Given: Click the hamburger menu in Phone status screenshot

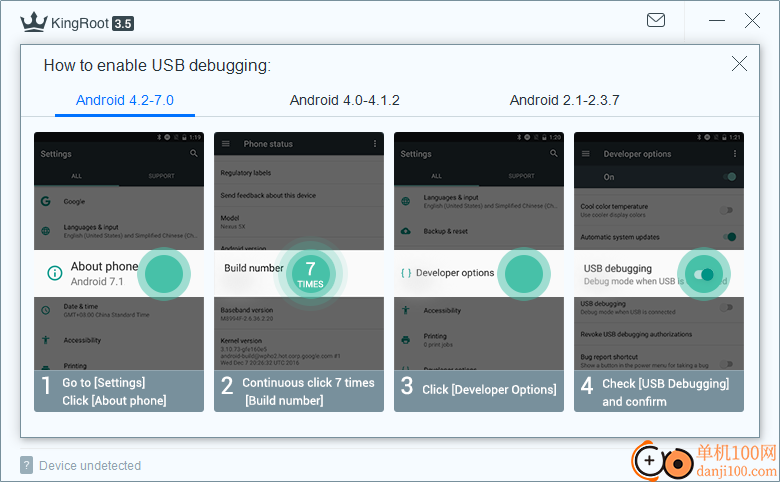Looking at the screenshot, I should pos(226,144).
